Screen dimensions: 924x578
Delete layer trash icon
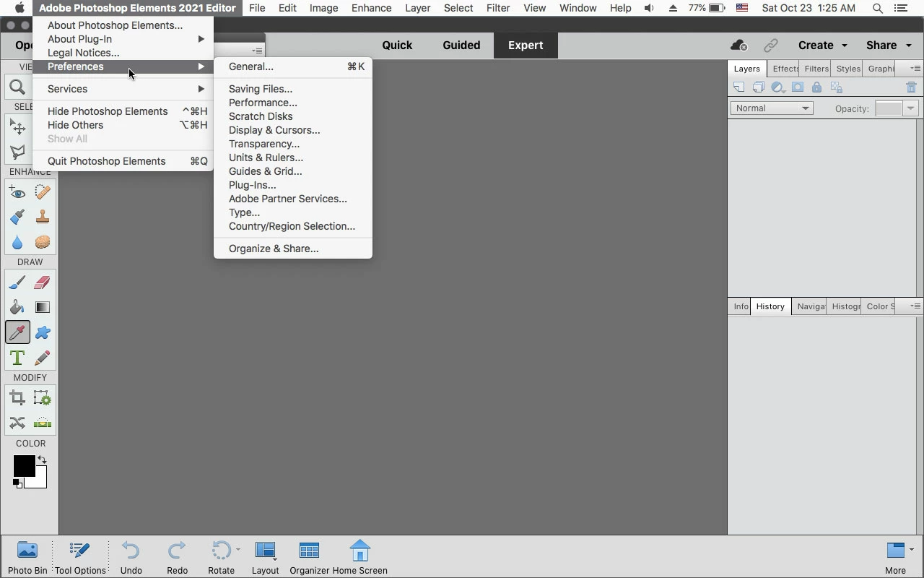911,87
